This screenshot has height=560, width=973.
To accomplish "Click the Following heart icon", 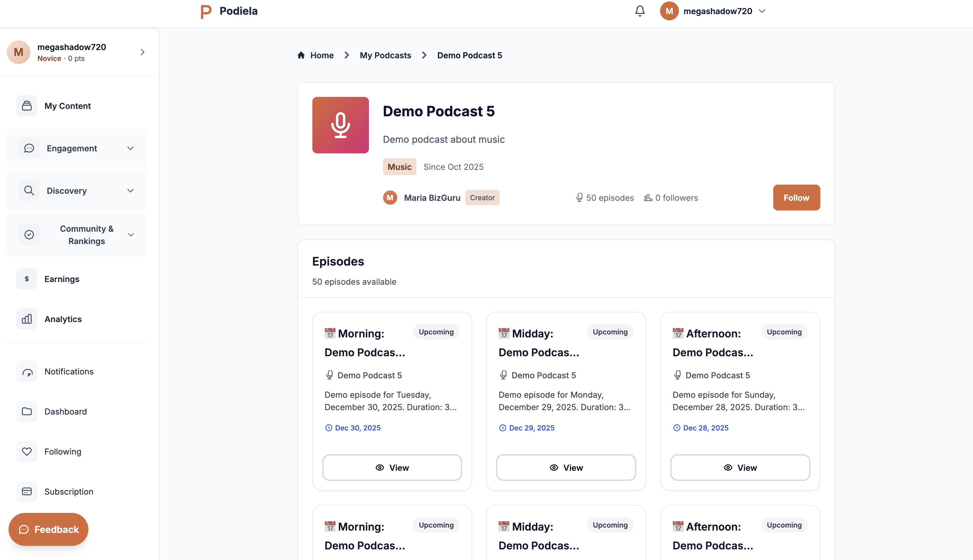I will point(27,452).
